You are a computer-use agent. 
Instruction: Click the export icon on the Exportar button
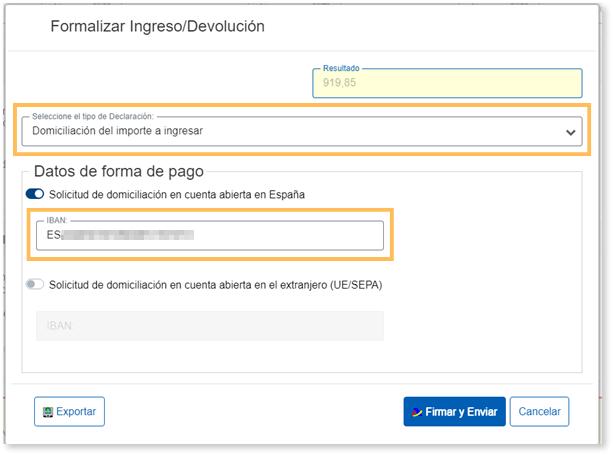pyautogui.click(x=46, y=412)
